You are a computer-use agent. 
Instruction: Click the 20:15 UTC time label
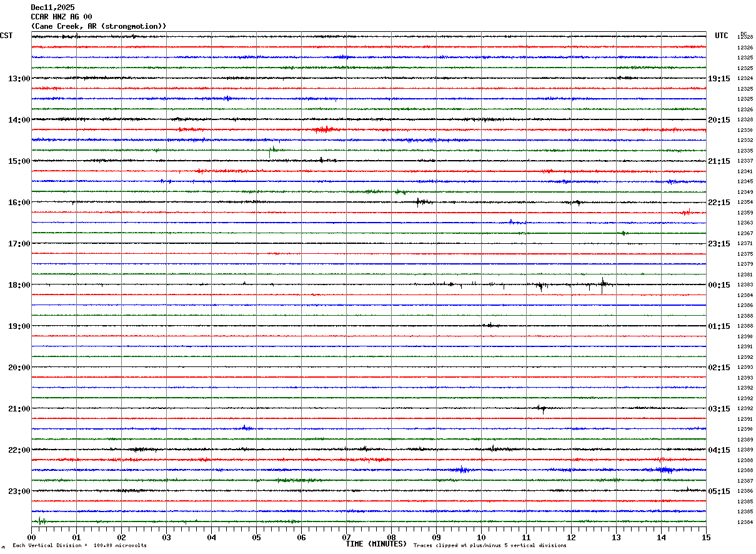719,120
